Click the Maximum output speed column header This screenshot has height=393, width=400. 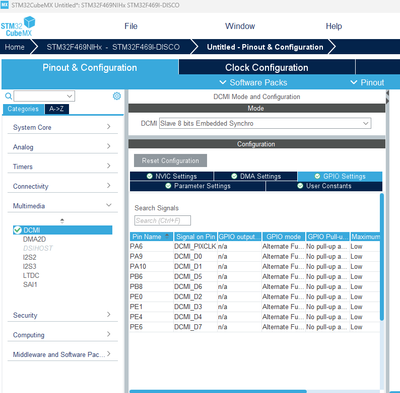[365, 236]
